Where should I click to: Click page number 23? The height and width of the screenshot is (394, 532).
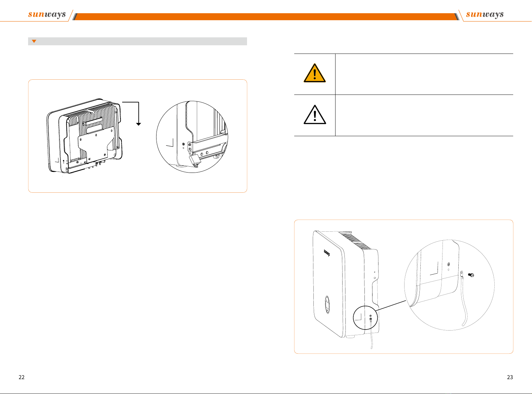pyautogui.click(x=510, y=377)
